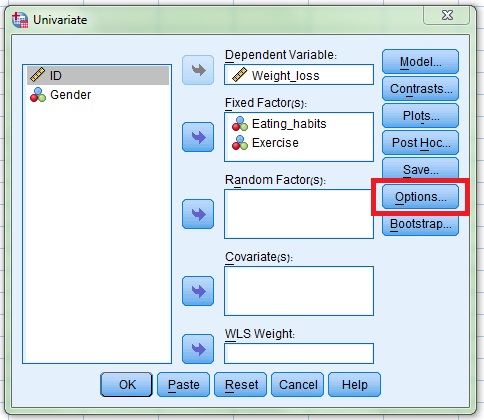Click the OK button
Viewport: 484px width, 420px height.
pos(126,385)
